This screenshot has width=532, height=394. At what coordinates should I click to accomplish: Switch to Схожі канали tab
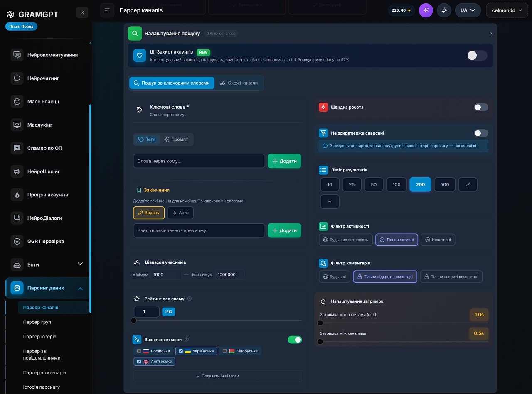[239, 83]
